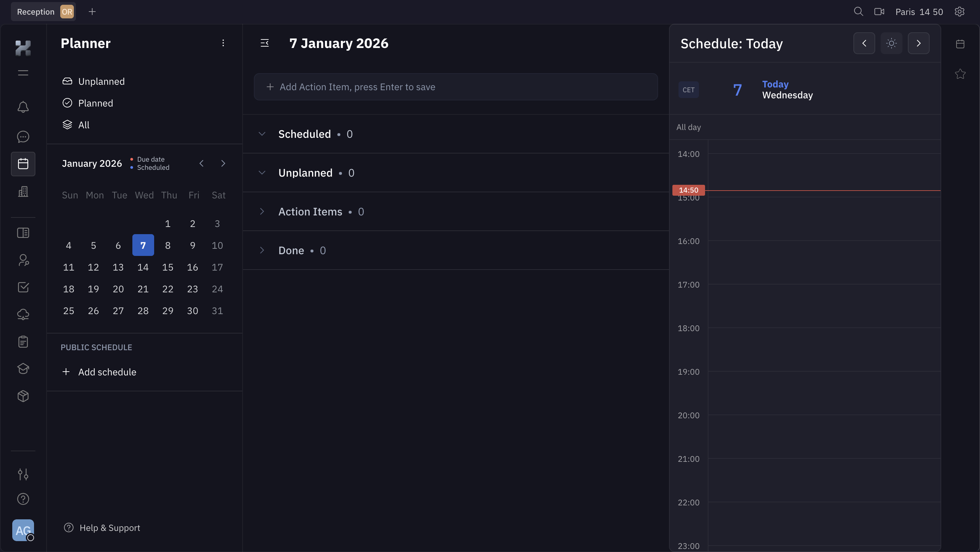Expand the Done section
This screenshot has width=980, height=552.
[262, 250]
